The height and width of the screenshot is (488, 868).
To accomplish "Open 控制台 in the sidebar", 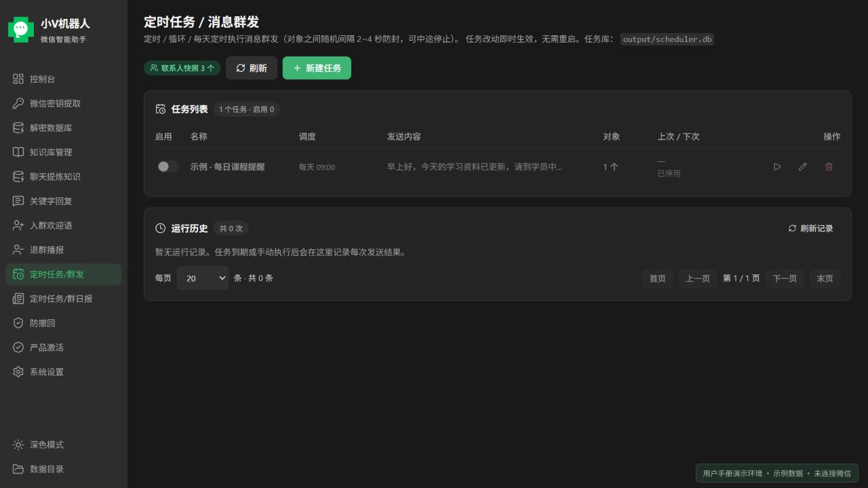I will point(64,79).
